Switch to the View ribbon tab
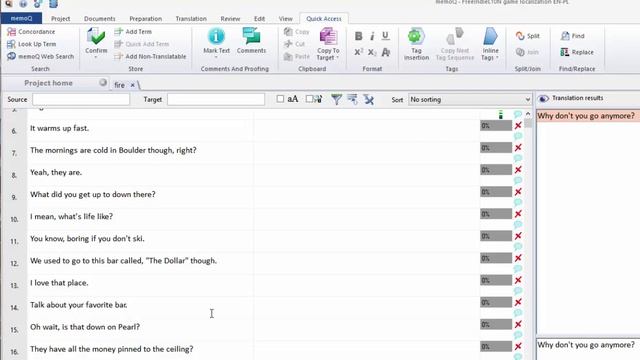This screenshot has height=360, width=640. pyautogui.click(x=286, y=19)
